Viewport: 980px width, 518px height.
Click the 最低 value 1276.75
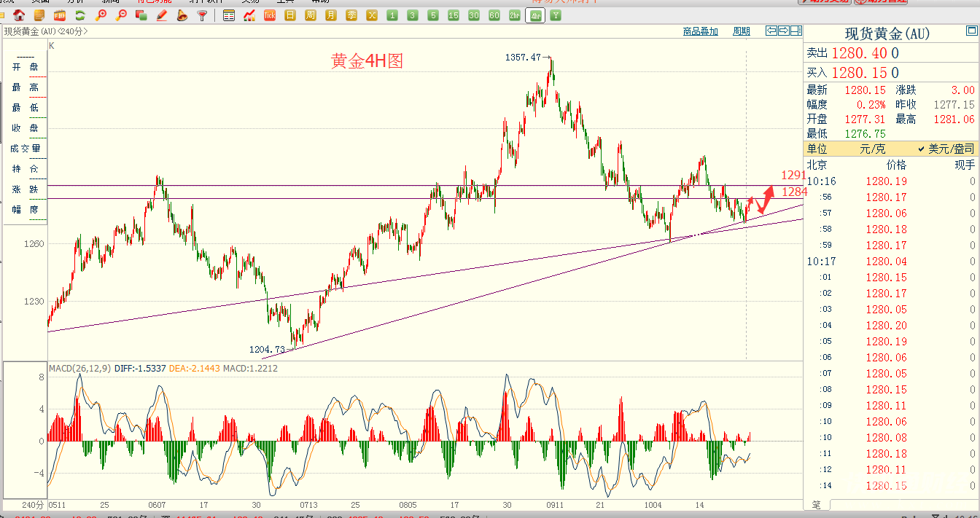tap(866, 134)
